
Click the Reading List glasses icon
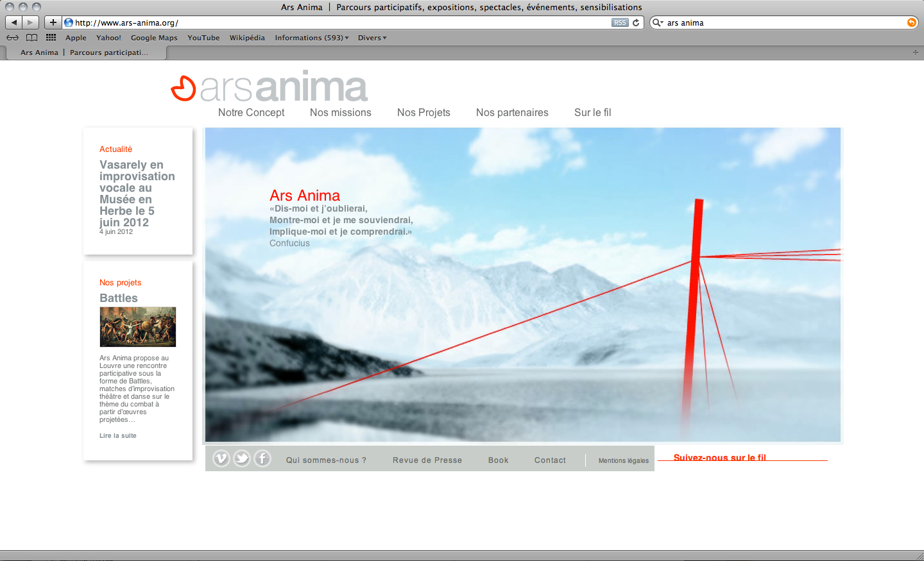pos(12,38)
